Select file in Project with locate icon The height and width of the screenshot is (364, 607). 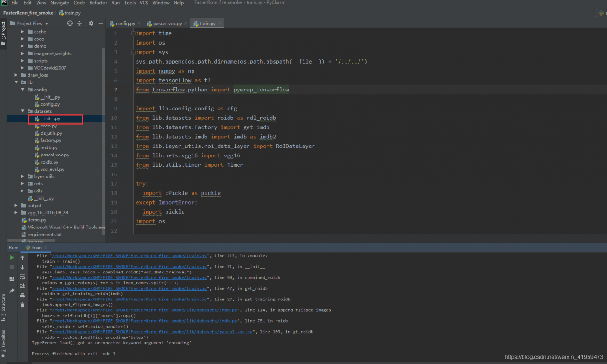[x=70, y=23]
